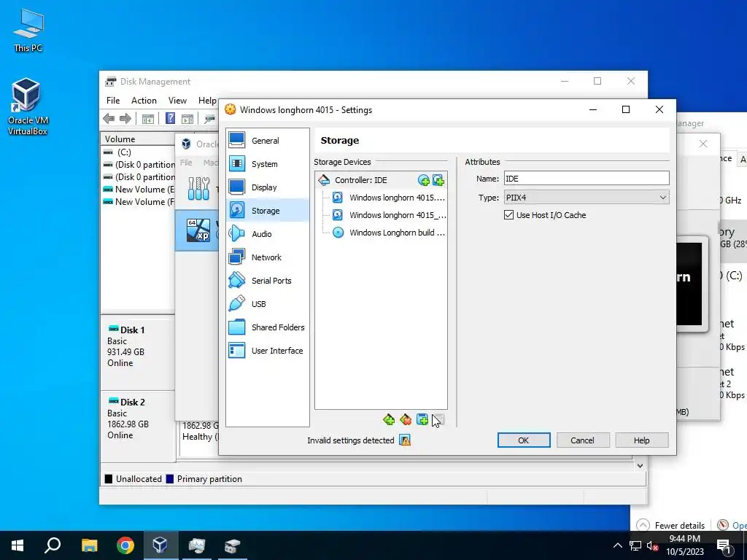Show hidden system tray icons
The image size is (747, 560).
coord(617,545)
